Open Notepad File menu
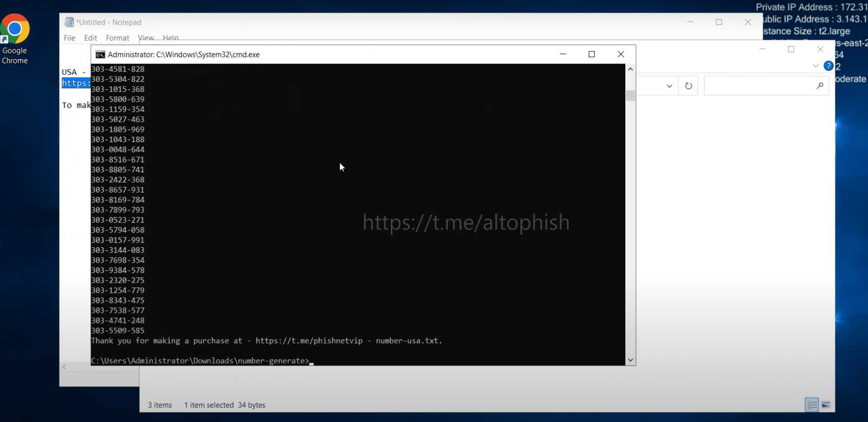 pos(70,38)
